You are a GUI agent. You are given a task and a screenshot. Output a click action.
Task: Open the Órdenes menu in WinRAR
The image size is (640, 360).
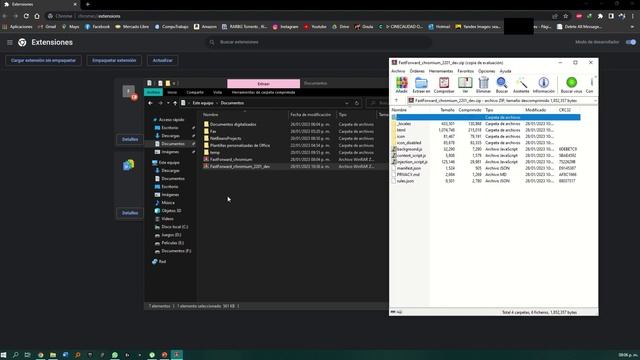(x=417, y=71)
